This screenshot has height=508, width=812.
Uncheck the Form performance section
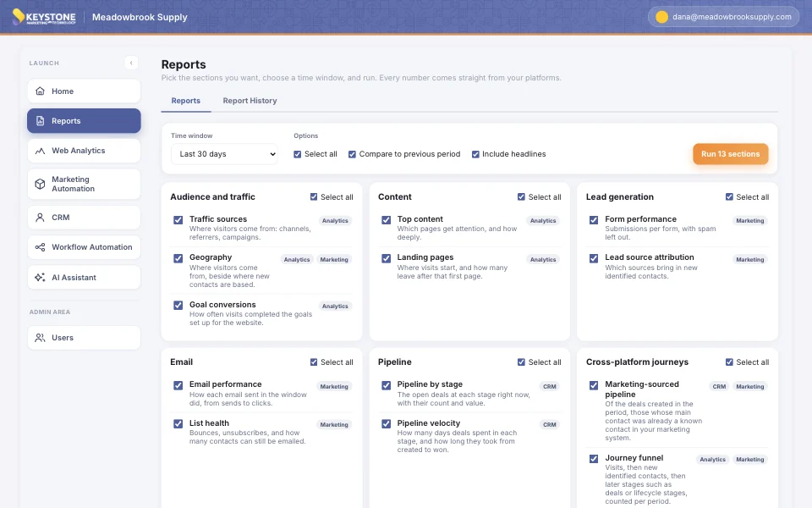pyautogui.click(x=594, y=220)
